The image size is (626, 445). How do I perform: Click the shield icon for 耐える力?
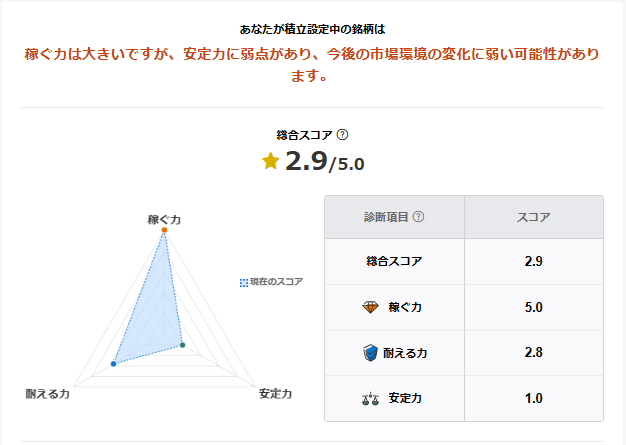[370, 352]
